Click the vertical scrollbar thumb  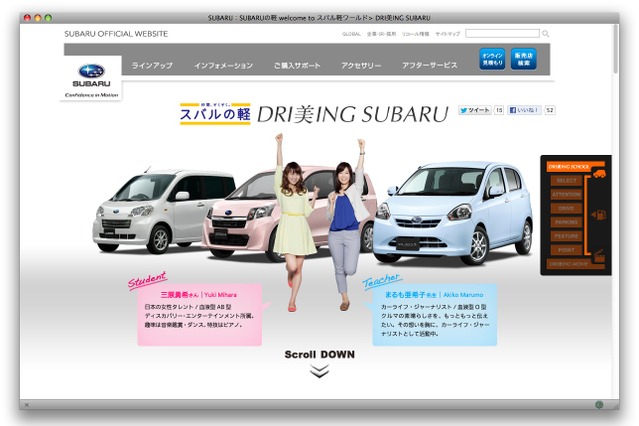click(x=615, y=49)
